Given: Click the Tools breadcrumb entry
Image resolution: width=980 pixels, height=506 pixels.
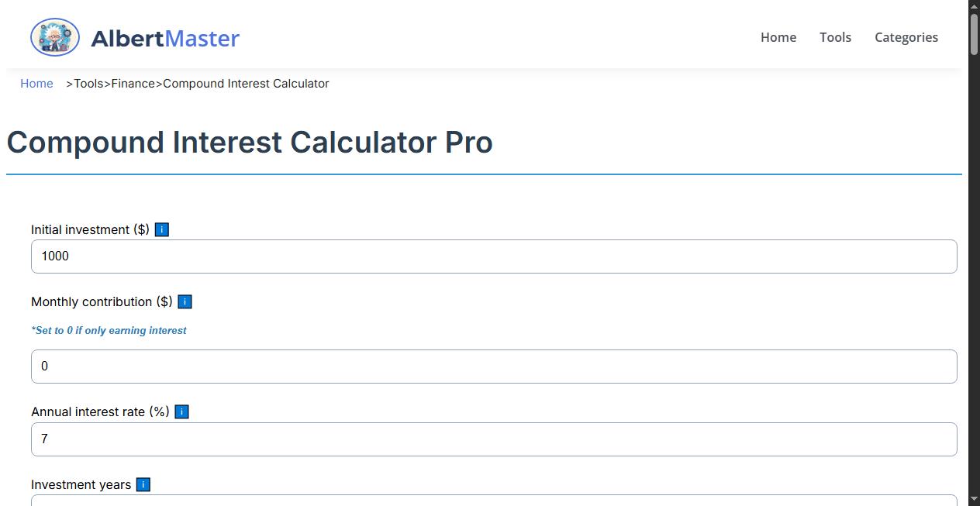Looking at the screenshot, I should (x=88, y=83).
